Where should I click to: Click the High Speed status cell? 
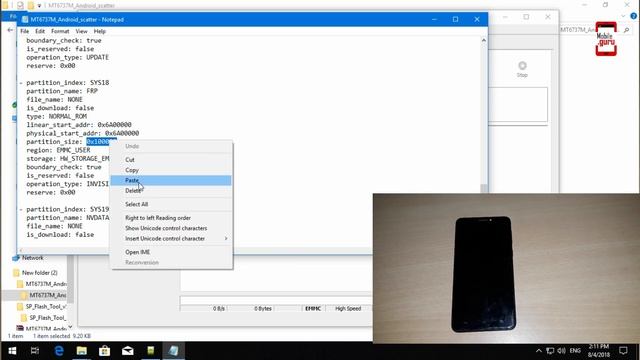click(x=348, y=309)
